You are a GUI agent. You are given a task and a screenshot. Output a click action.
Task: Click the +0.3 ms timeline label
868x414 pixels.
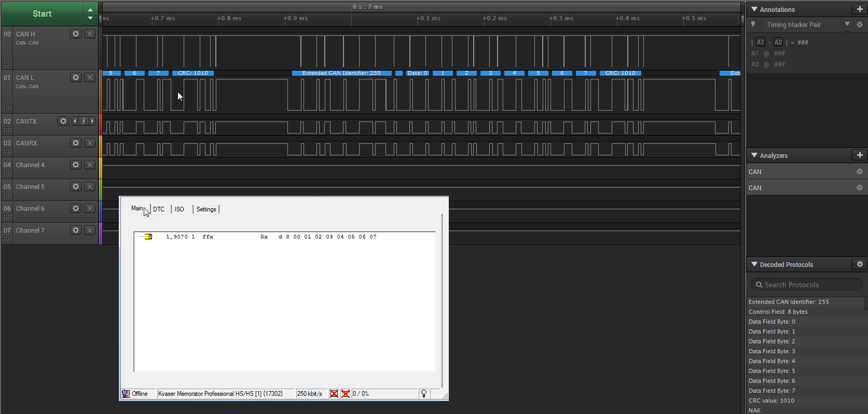click(x=561, y=18)
